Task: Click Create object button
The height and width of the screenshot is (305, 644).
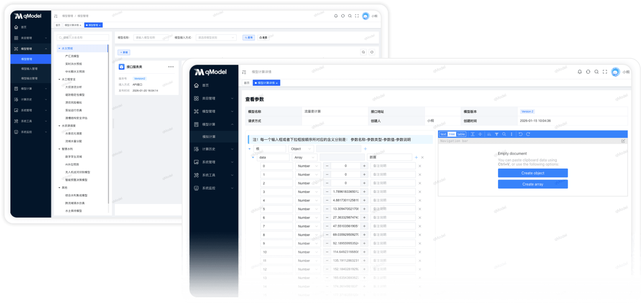Action: tap(533, 173)
